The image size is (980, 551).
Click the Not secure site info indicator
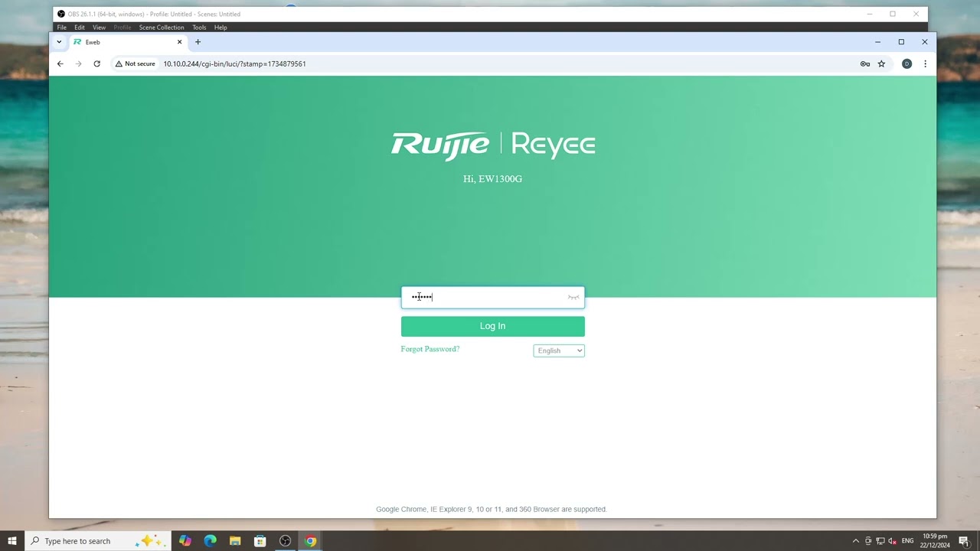click(135, 64)
